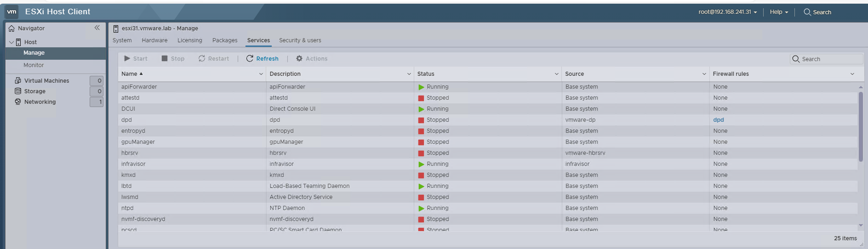
Task: Click the Restart circular arrows icon
Action: coord(202,58)
